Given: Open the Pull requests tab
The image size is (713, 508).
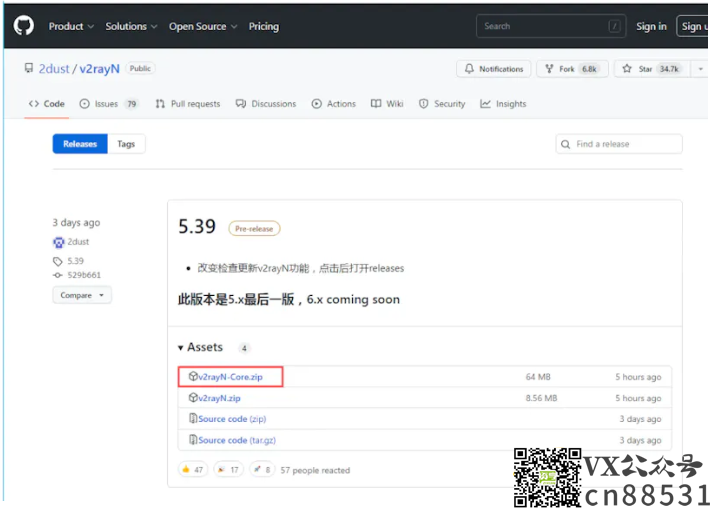Looking at the screenshot, I should [187, 104].
